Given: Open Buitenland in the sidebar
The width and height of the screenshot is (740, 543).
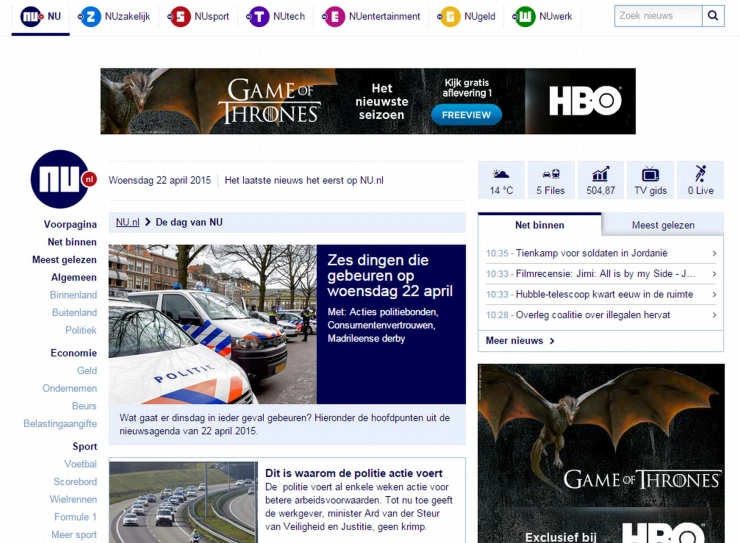Looking at the screenshot, I should point(75,313).
